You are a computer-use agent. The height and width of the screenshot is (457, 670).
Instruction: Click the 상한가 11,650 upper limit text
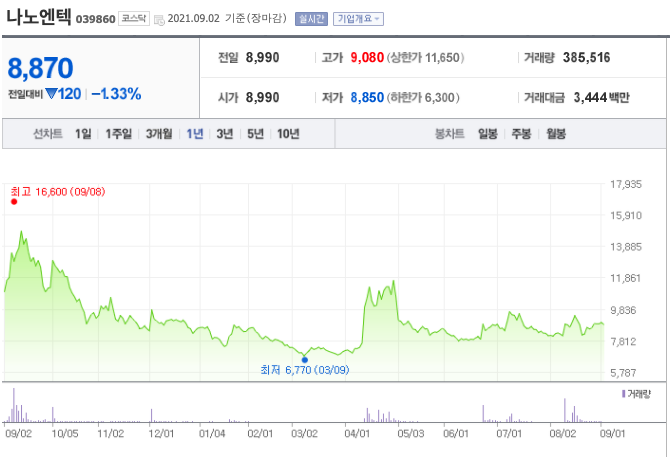tap(425, 57)
